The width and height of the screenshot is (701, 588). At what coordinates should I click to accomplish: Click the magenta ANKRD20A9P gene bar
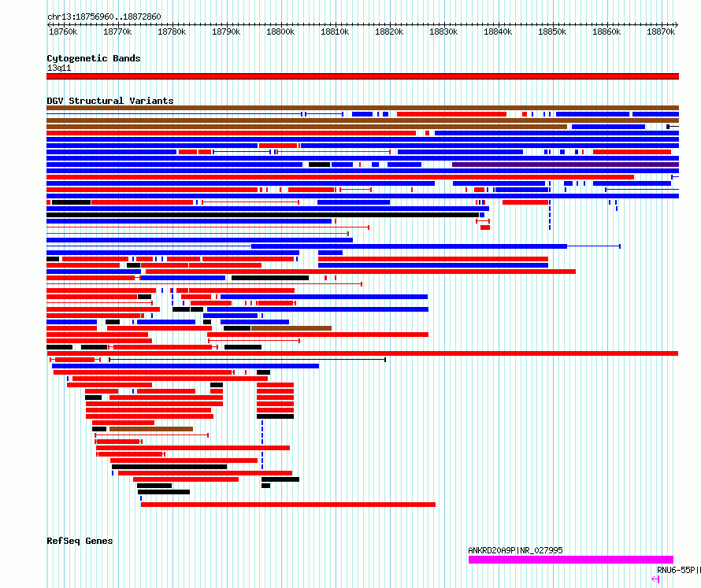point(571,560)
